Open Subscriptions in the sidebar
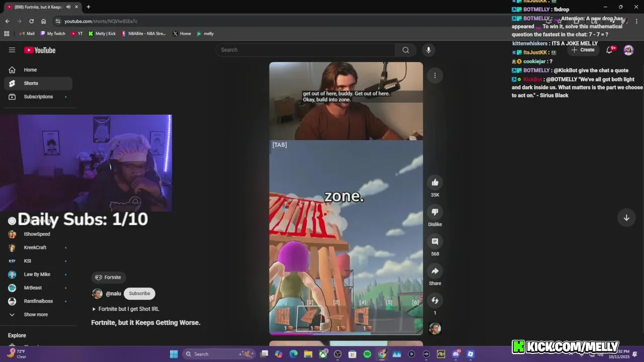Screen dimensions: 644x362 tap(38, 97)
